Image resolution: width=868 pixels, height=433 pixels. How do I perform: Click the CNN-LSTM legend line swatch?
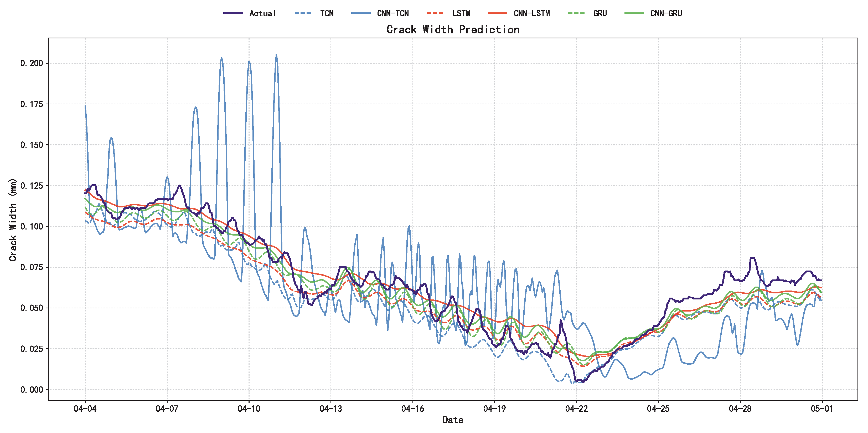(497, 13)
